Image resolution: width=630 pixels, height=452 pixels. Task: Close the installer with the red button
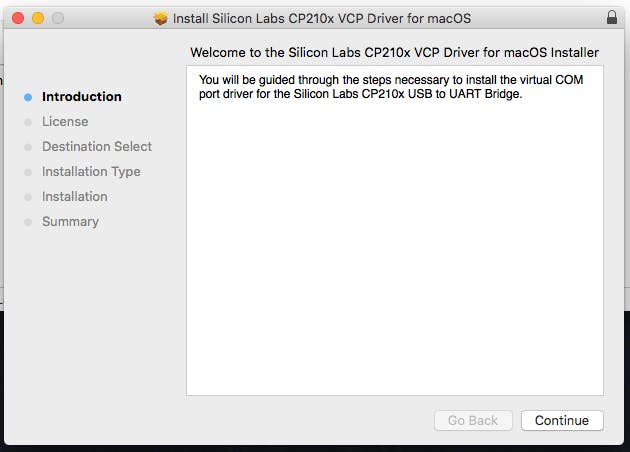[x=19, y=18]
